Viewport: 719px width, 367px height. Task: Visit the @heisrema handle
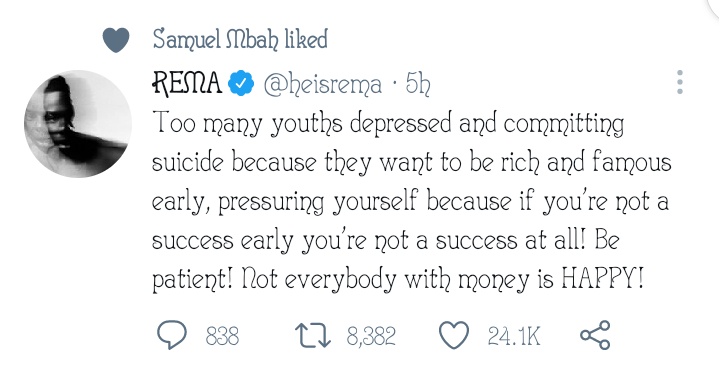322,84
